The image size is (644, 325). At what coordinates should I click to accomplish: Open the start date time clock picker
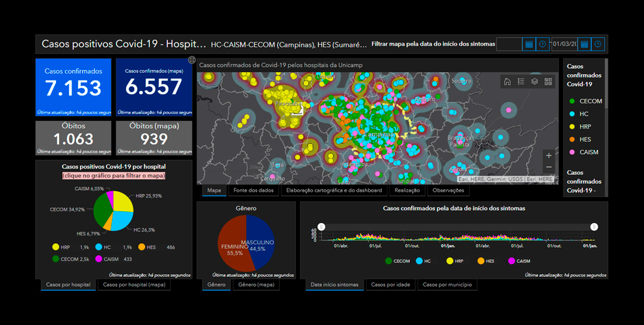tap(543, 44)
